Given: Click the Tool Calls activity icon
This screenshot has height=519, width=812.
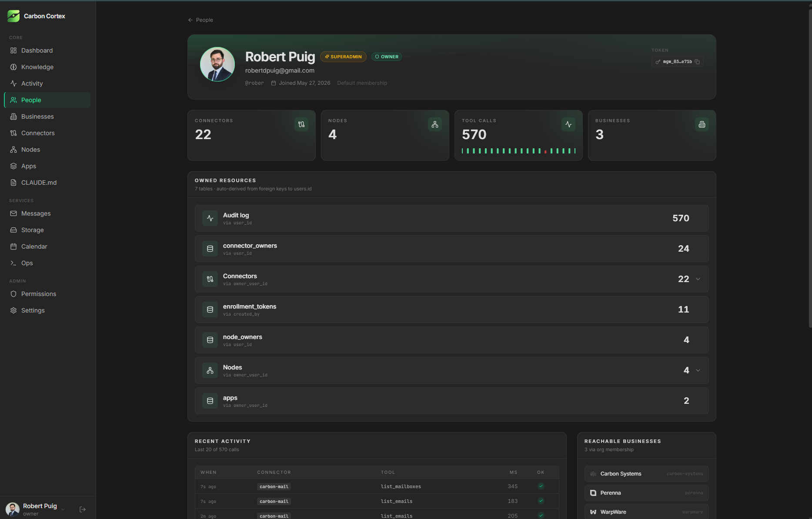Looking at the screenshot, I should coord(568,124).
